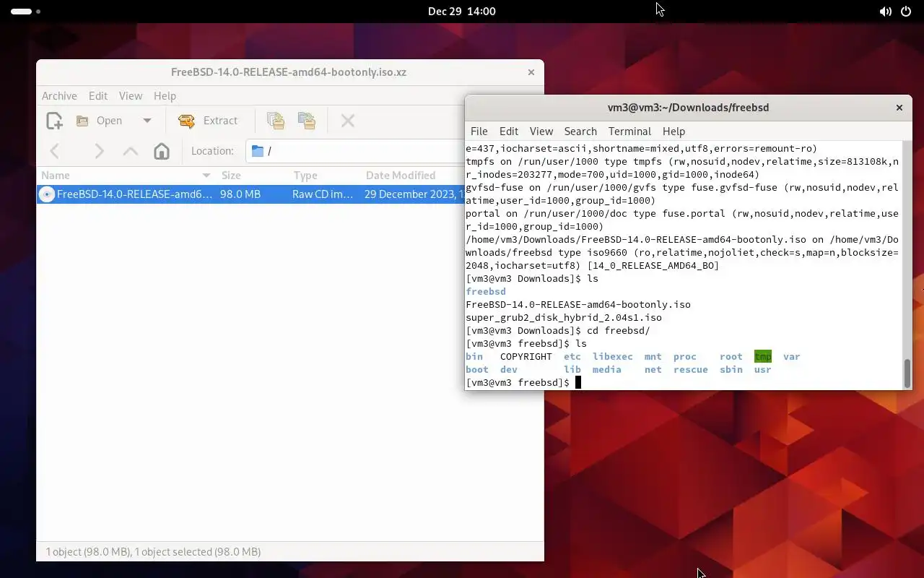Viewport: 924px width, 578px height.
Task: Open the terminal Edit menu
Action: tap(509, 131)
